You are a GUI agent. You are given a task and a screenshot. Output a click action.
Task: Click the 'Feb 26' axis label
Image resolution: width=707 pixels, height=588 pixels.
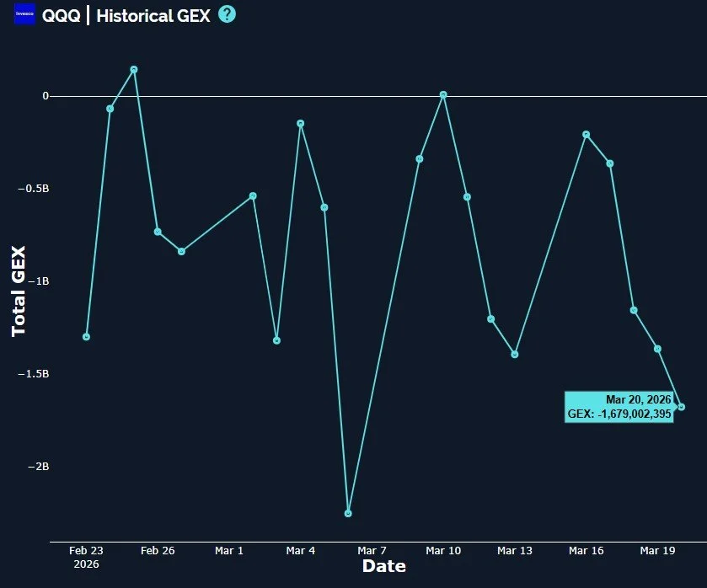(158, 551)
